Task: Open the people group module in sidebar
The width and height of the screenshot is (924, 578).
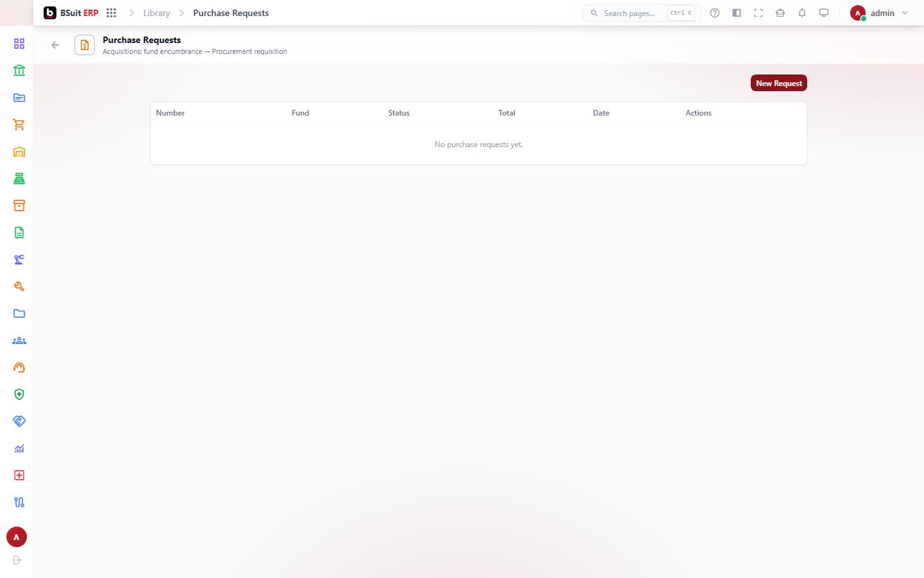Action: click(x=19, y=340)
